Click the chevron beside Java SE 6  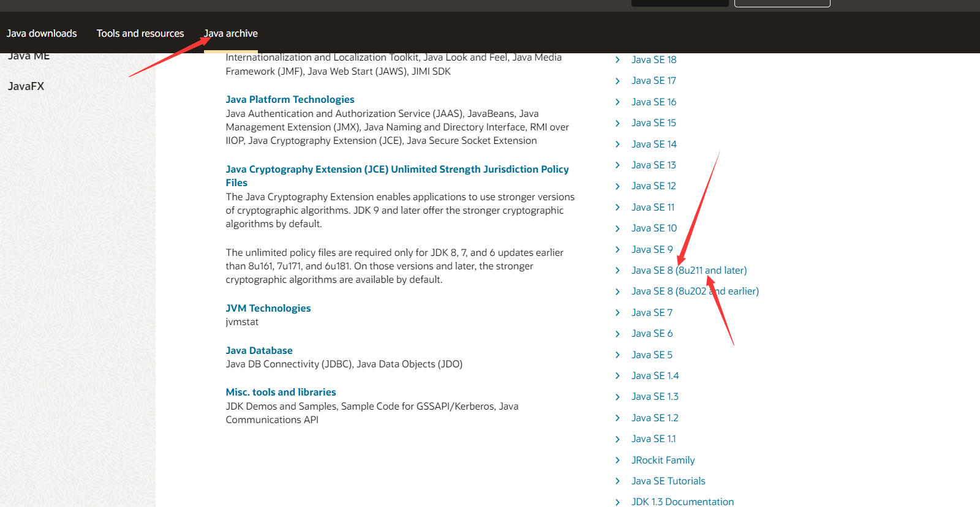click(617, 334)
